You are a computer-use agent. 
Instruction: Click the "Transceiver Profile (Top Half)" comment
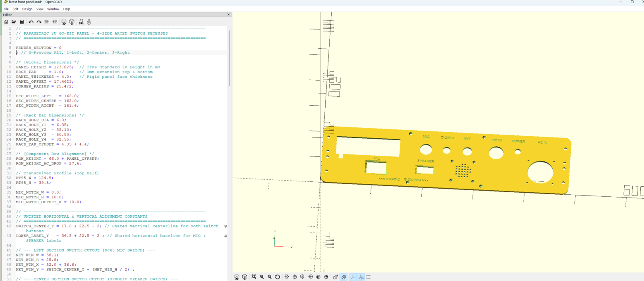tap(57, 173)
